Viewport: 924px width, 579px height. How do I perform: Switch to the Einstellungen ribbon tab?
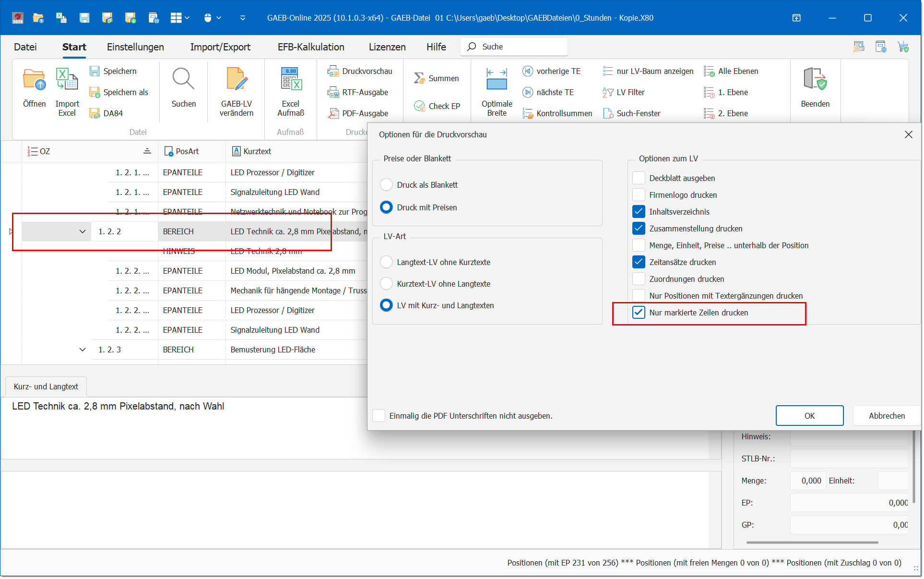point(135,47)
